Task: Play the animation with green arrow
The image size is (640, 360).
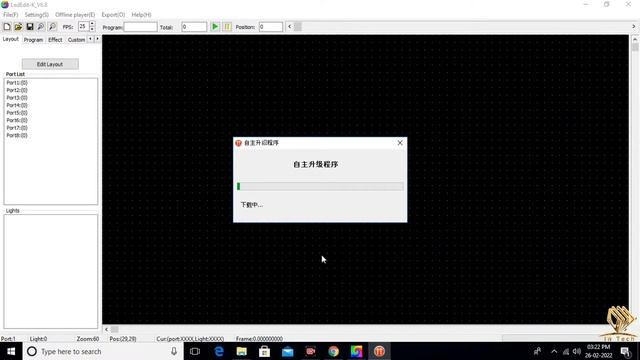Action: click(x=215, y=27)
